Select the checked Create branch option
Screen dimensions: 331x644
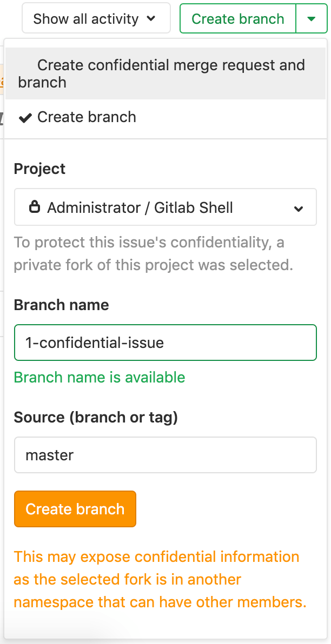(87, 117)
